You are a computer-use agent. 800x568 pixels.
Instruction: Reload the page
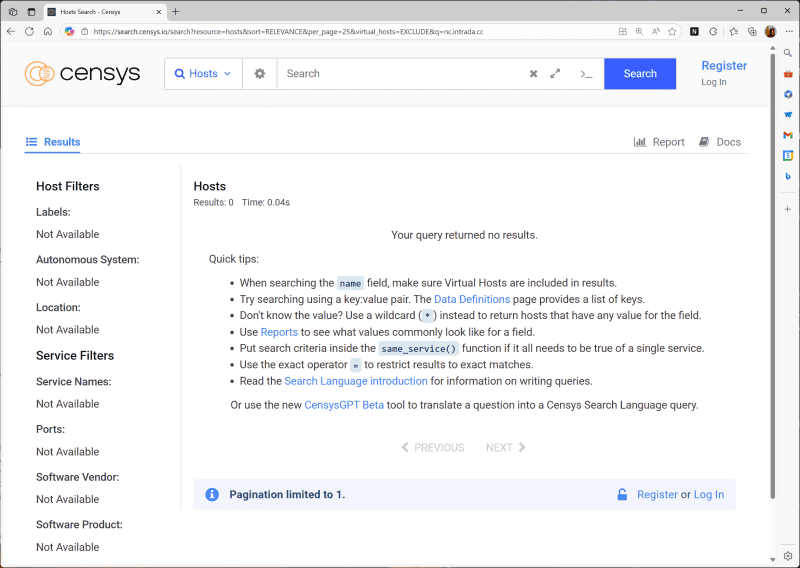30,31
